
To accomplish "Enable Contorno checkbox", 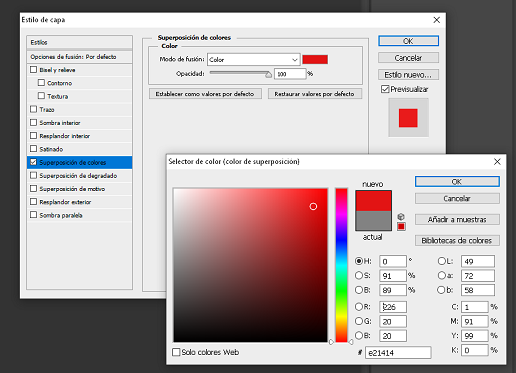I will [41, 83].
